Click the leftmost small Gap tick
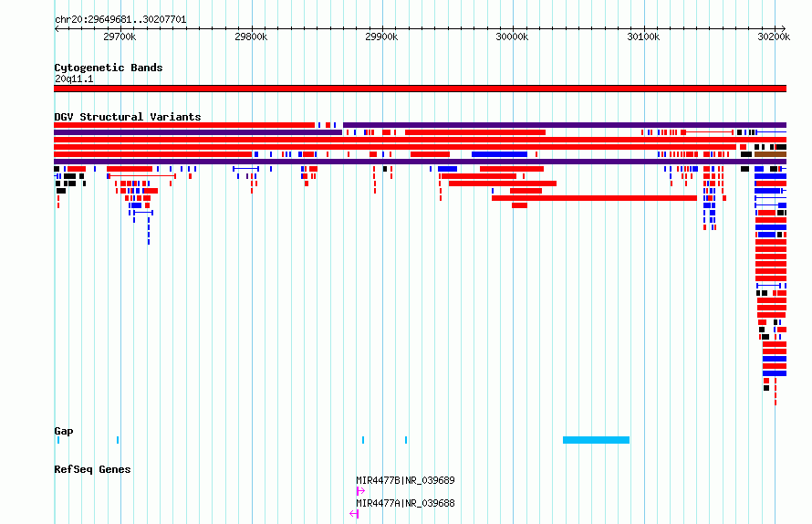This screenshot has height=524, width=812. 58,440
